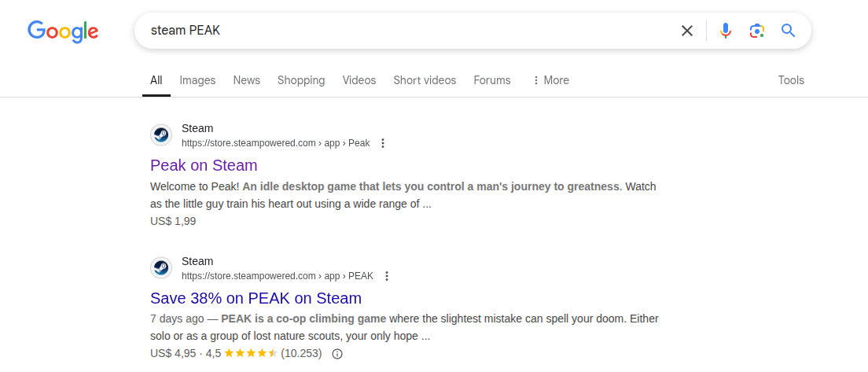This screenshot has height=372, width=868.
Task: Click the info icon next to the rating
Action: point(337,354)
